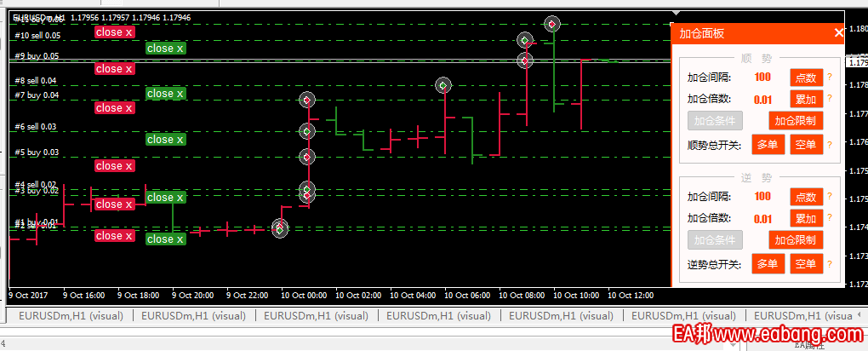Toggle the 空单 switch in 顺势总开关 row

[x=806, y=146]
